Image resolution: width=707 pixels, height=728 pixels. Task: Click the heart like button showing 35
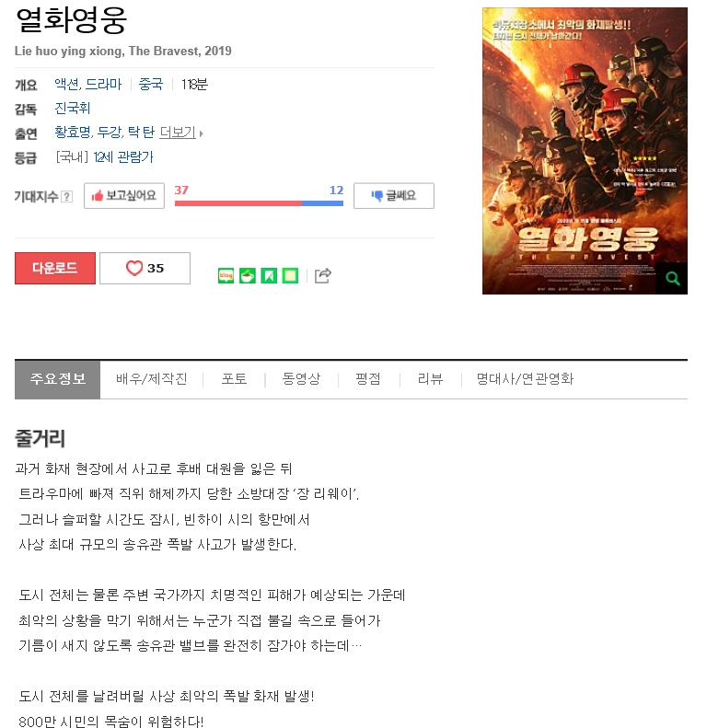coord(145,268)
